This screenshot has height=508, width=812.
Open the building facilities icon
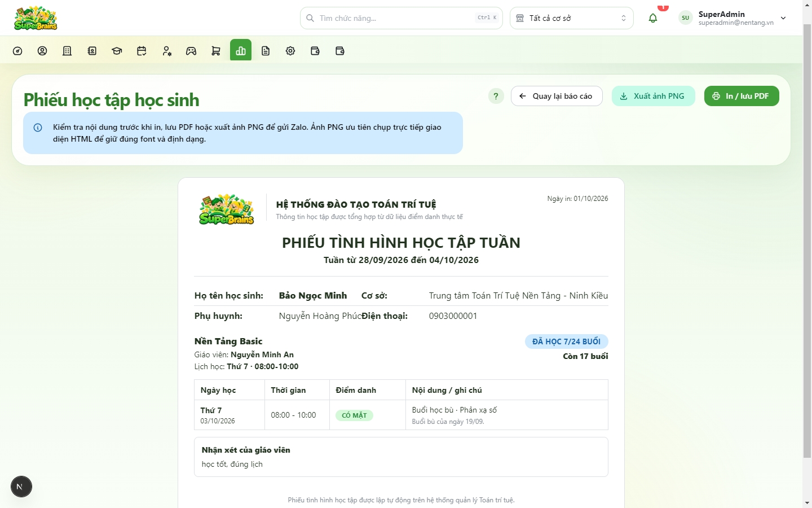(67, 51)
